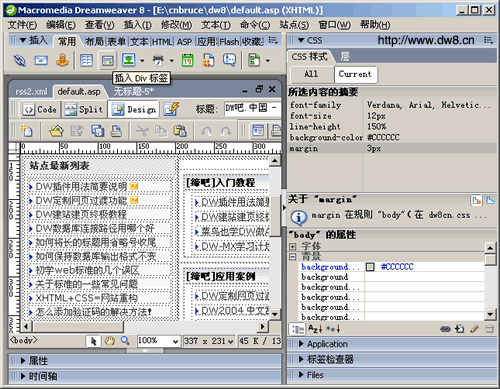Click the New CSS Rule icon

click(x=460, y=329)
